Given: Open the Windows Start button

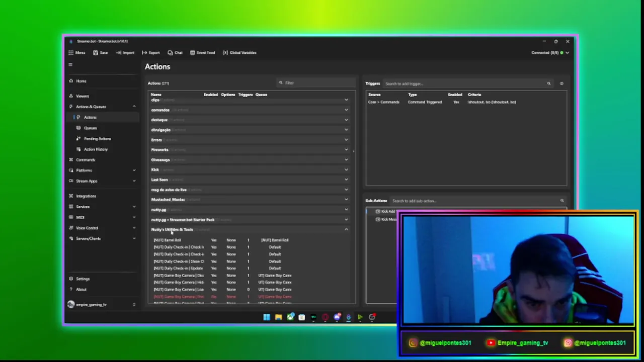Looking at the screenshot, I should coord(267,317).
